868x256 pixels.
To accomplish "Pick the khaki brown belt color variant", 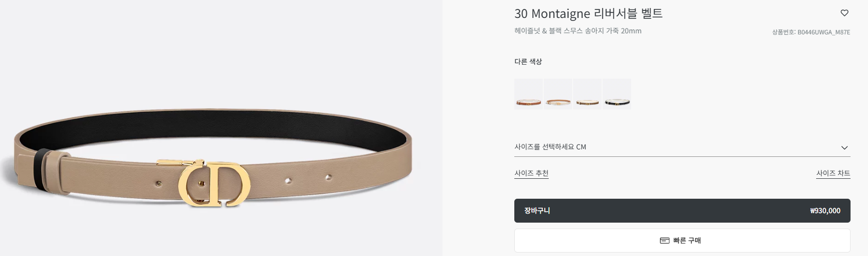I will click(x=587, y=94).
